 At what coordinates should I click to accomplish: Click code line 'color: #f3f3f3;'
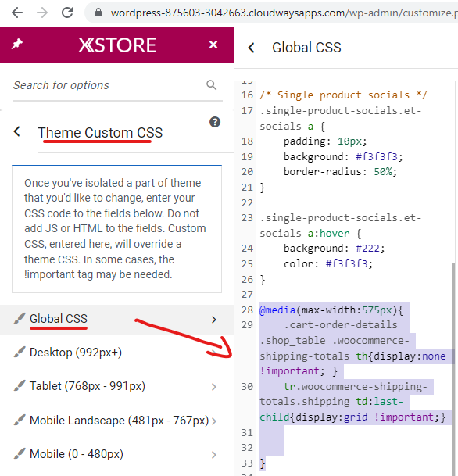(327, 264)
